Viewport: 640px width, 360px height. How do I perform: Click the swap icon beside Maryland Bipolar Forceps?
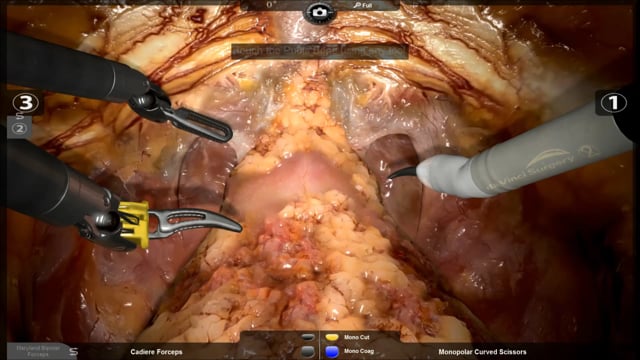(x=73, y=351)
